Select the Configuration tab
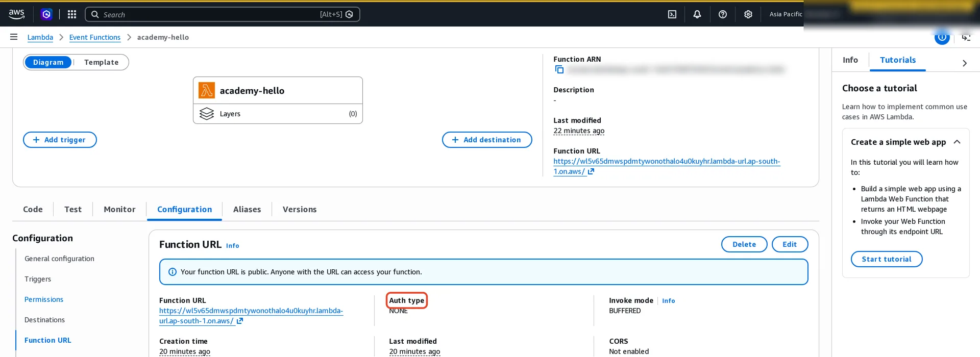The image size is (980, 357). pos(184,209)
